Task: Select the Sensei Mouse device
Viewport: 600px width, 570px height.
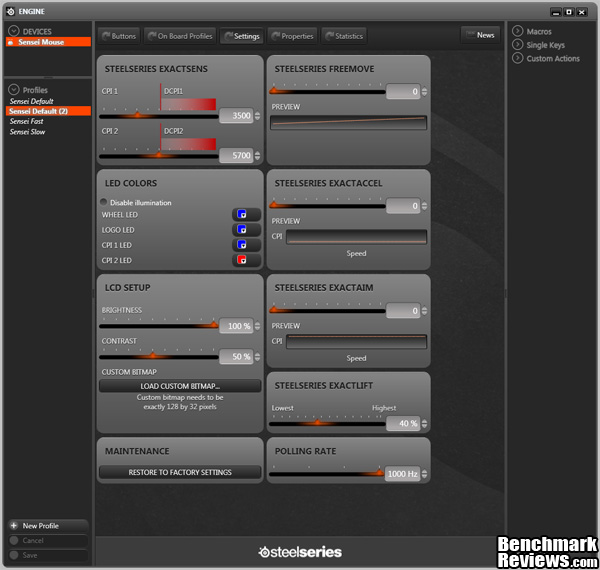Action: 48,42
